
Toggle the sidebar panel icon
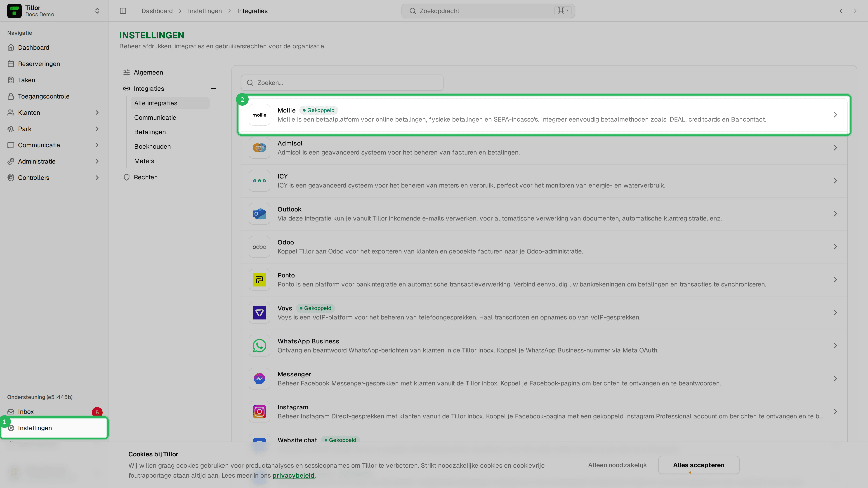point(123,11)
